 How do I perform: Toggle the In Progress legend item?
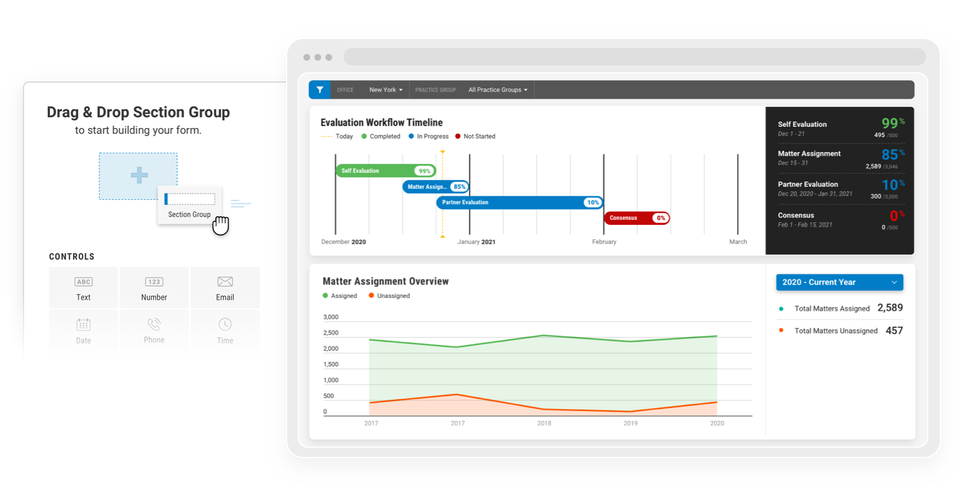pyautogui.click(x=429, y=137)
